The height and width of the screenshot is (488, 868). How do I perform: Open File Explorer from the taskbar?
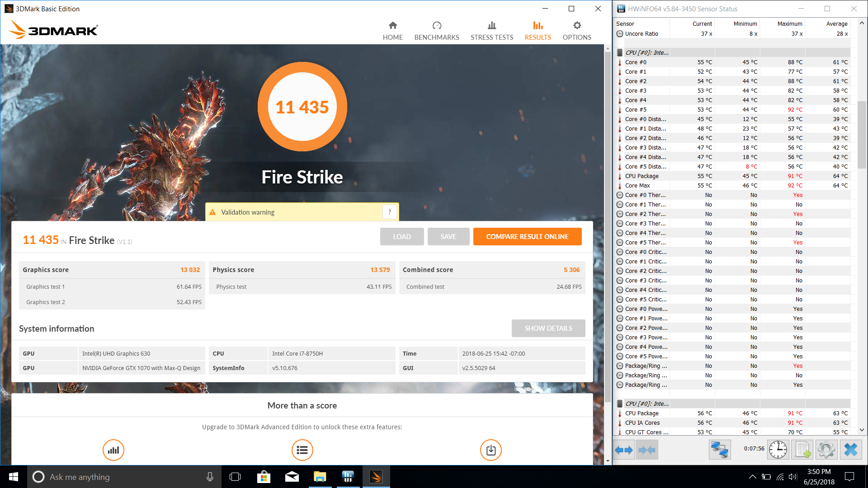click(x=320, y=477)
